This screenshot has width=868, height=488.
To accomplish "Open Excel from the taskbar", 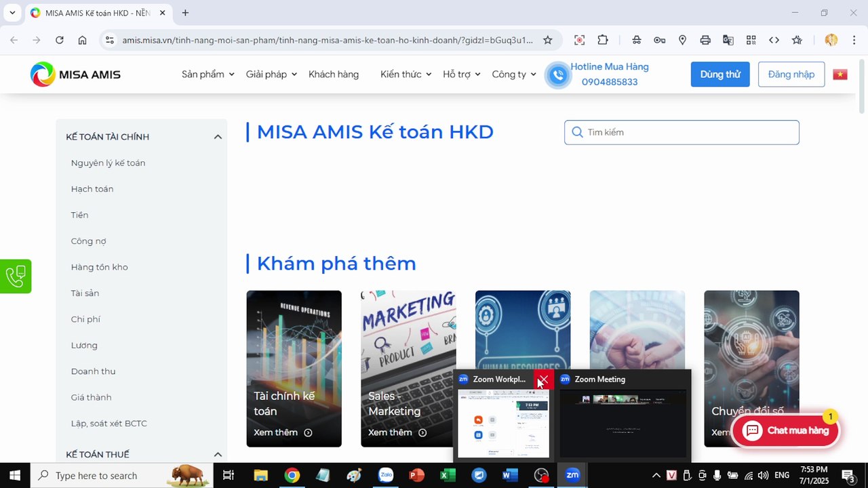I will [448, 475].
